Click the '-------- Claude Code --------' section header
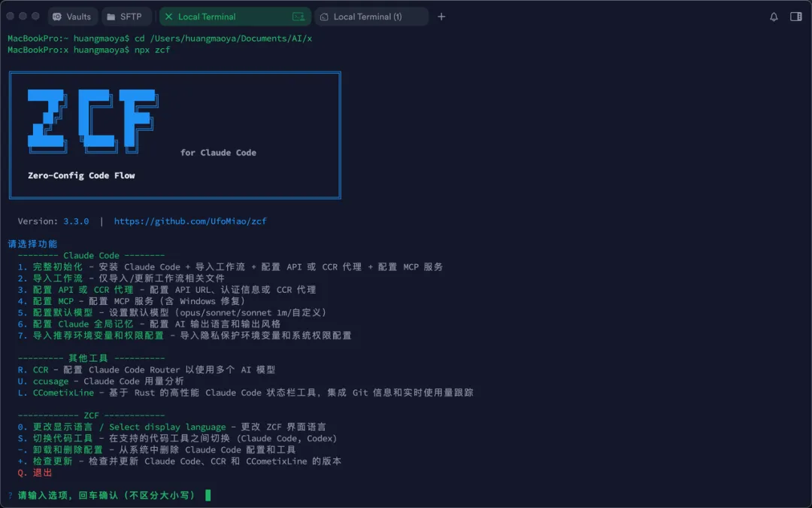This screenshot has width=812, height=508. [91, 256]
